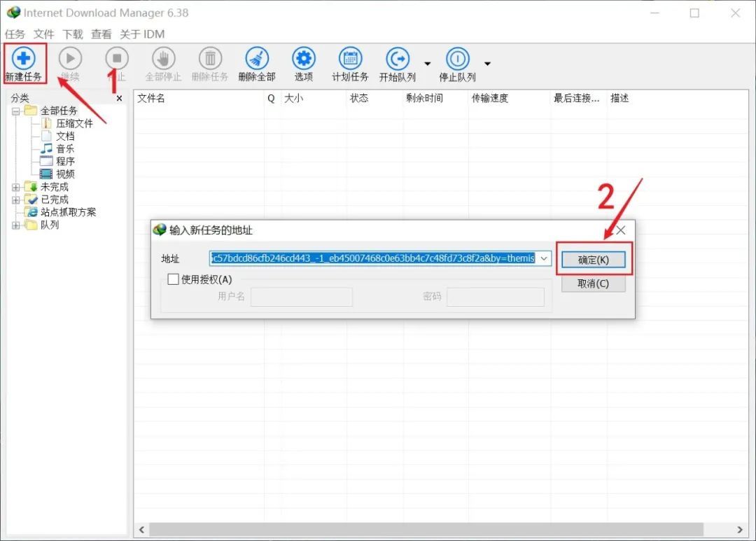Click the 全部停止 hand icon

click(163, 58)
